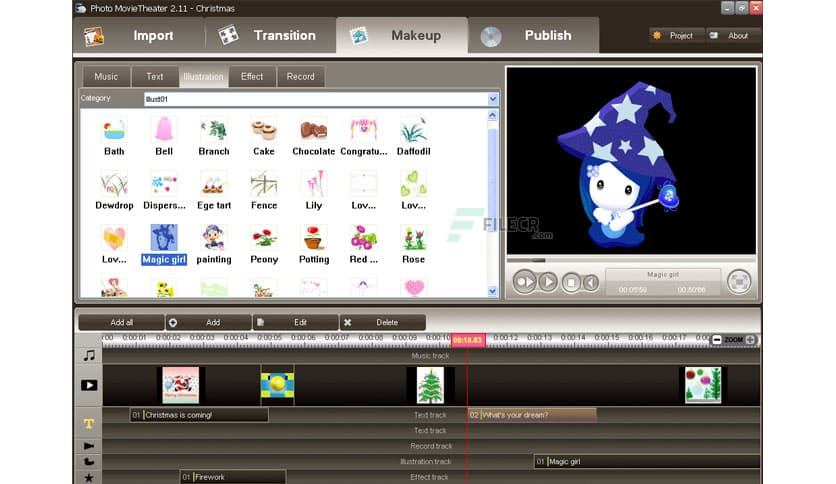Switch to the Transition tab

[x=271, y=36]
